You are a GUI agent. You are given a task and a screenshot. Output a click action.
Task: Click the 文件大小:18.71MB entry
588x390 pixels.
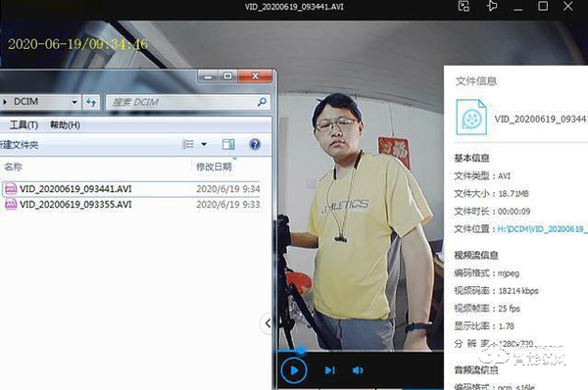(491, 193)
